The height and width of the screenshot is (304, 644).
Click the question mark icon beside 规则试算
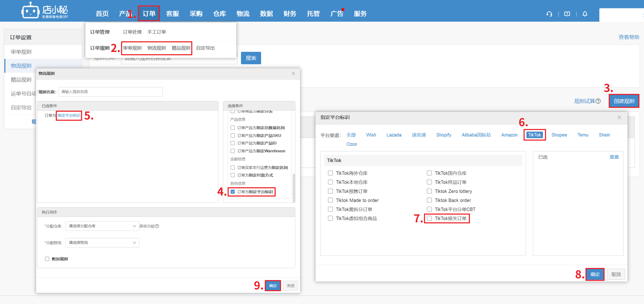tap(598, 101)
